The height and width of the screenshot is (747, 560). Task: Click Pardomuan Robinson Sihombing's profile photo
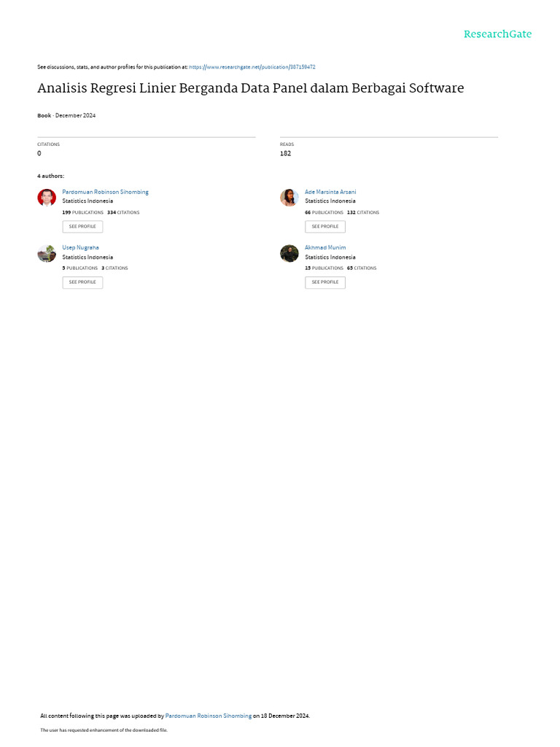(x=47, y=197)
